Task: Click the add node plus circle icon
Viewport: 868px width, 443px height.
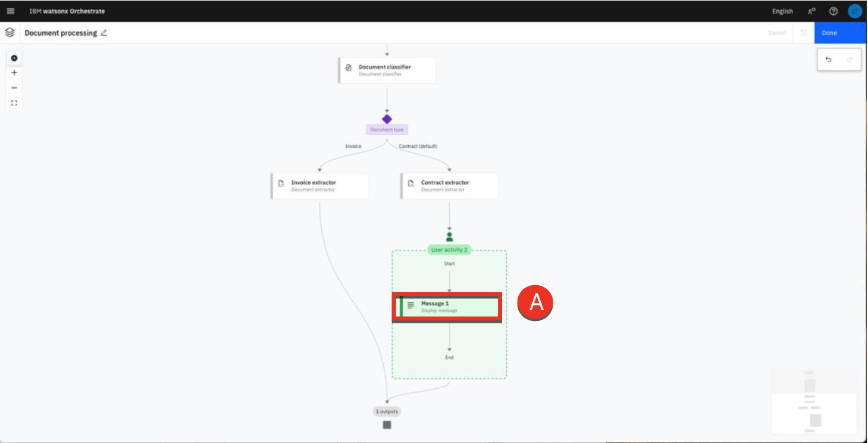Action: [14, 58]
